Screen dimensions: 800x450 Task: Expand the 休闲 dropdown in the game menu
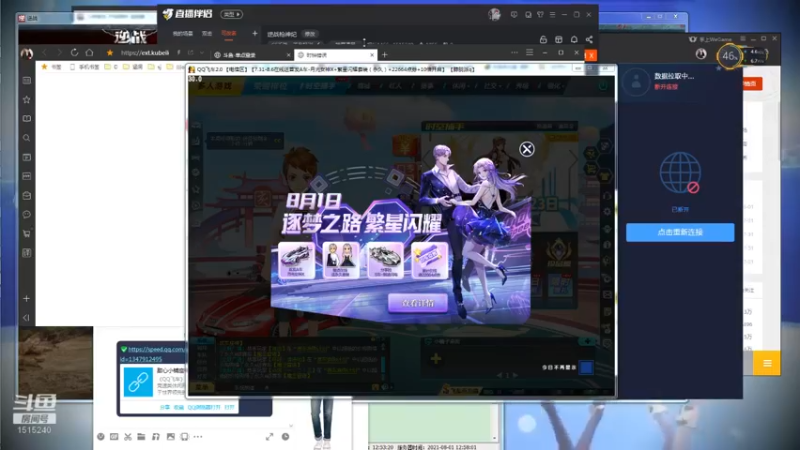[x=460, y=86]
